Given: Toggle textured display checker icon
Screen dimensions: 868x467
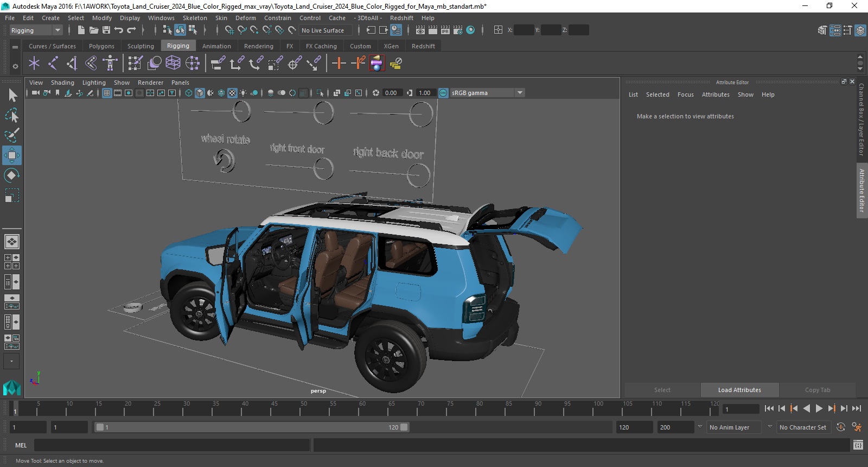Looking at the screenshot, I should (232, 93).
